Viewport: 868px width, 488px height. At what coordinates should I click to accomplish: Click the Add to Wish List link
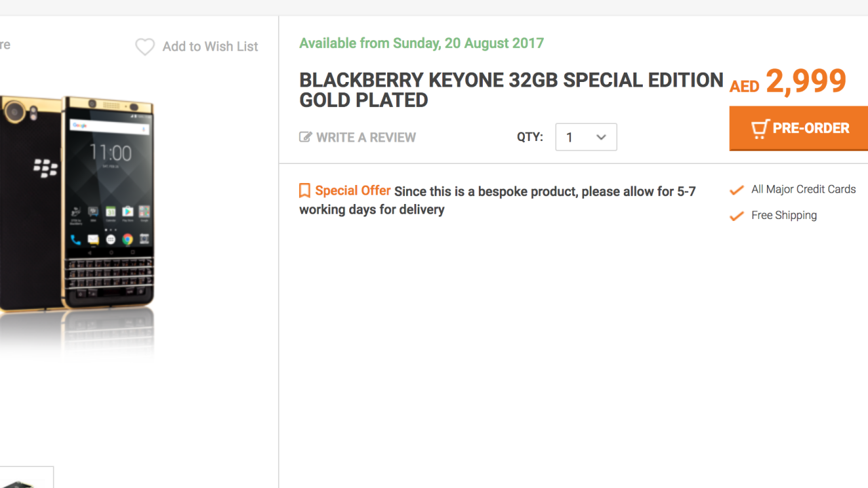pos(210,47)
